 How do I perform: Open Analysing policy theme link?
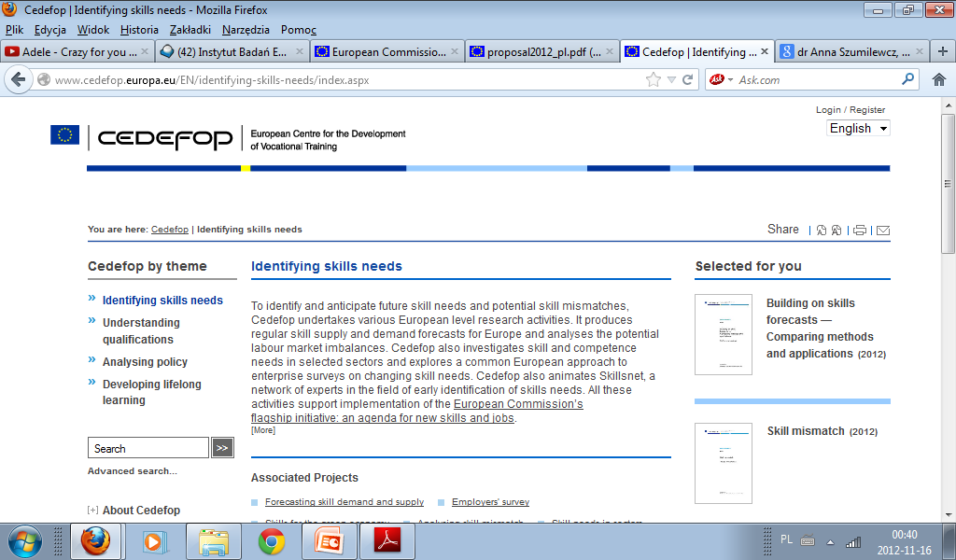click(x=145, y=362)
